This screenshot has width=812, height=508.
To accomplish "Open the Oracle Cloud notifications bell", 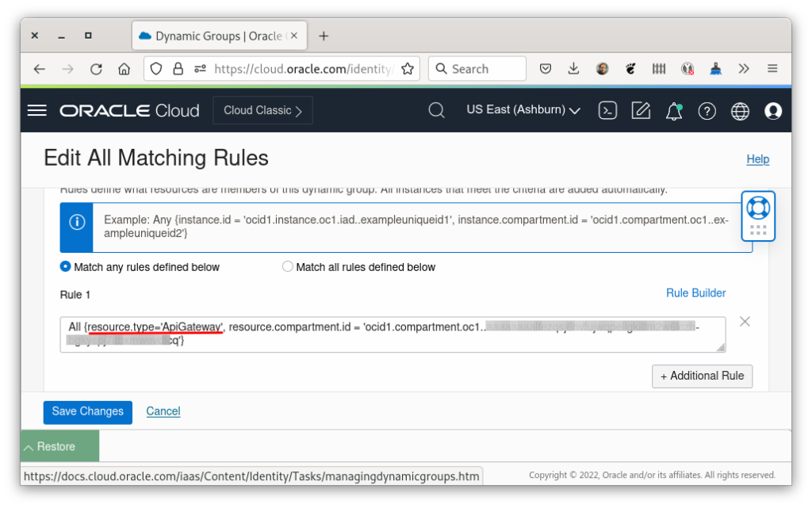I will (x=673, y=110).
